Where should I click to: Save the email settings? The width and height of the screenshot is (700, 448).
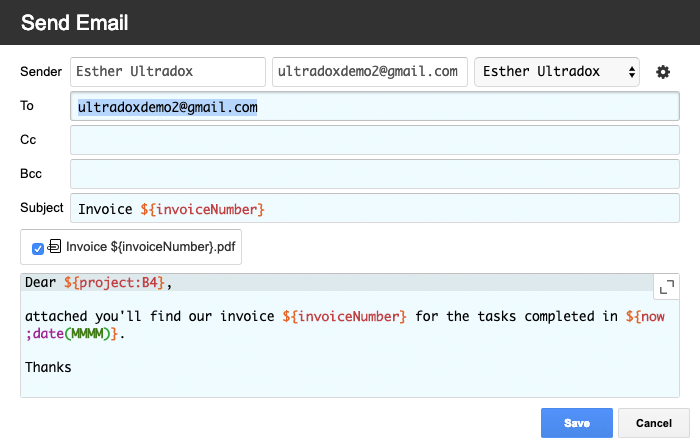[576, 423]
